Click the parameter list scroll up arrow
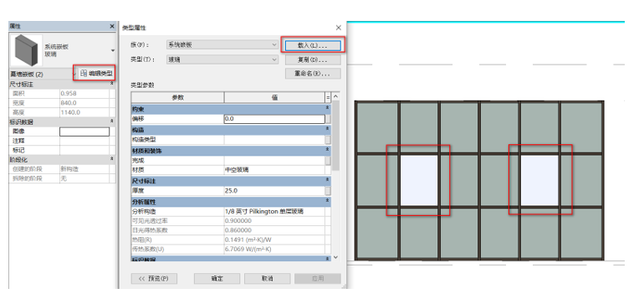The image size is (644, 304). [335, 96]
